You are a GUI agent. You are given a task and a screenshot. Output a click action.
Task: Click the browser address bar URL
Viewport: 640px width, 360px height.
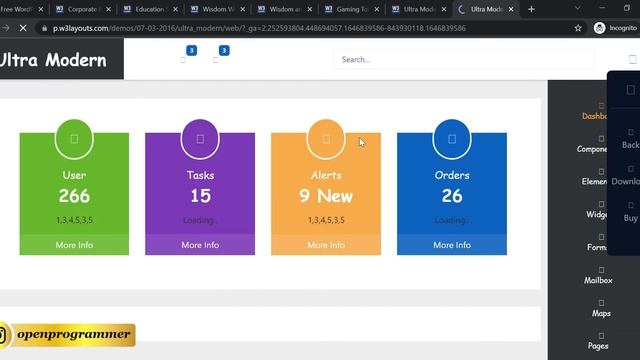click(x=259, y=28)
